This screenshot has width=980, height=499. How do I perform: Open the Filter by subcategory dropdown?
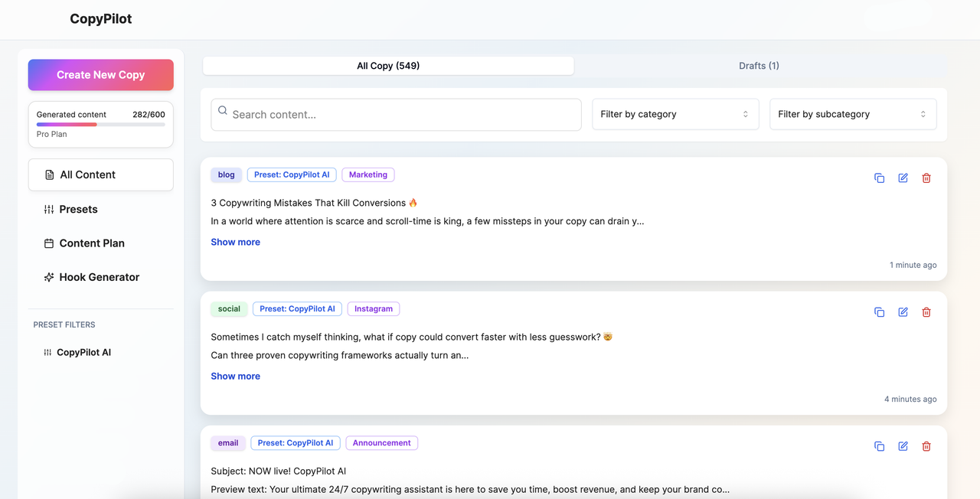[852, 114]
